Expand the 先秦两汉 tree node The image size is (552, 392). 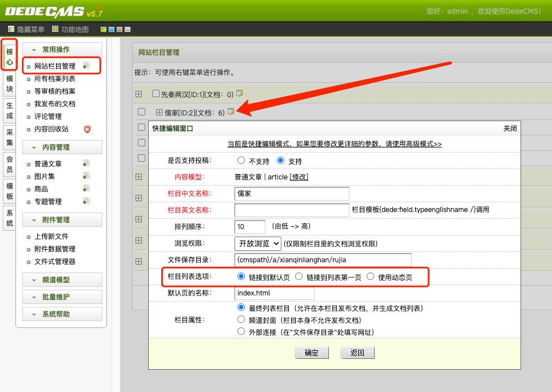(138, 94)
